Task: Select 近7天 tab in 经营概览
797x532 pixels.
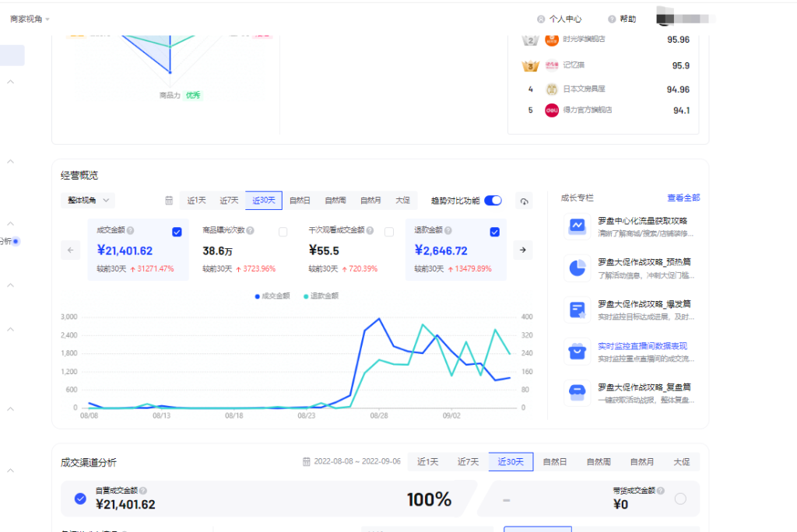Action: point(229,201)
